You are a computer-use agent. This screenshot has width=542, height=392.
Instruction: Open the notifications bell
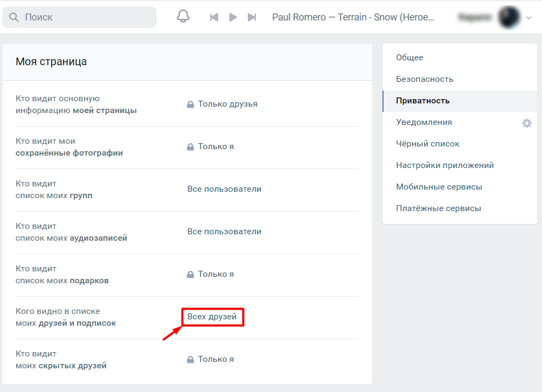point(183,17)
